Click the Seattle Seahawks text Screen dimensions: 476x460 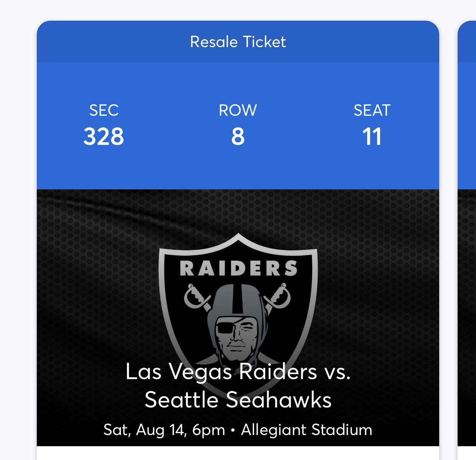coord(238,400)
